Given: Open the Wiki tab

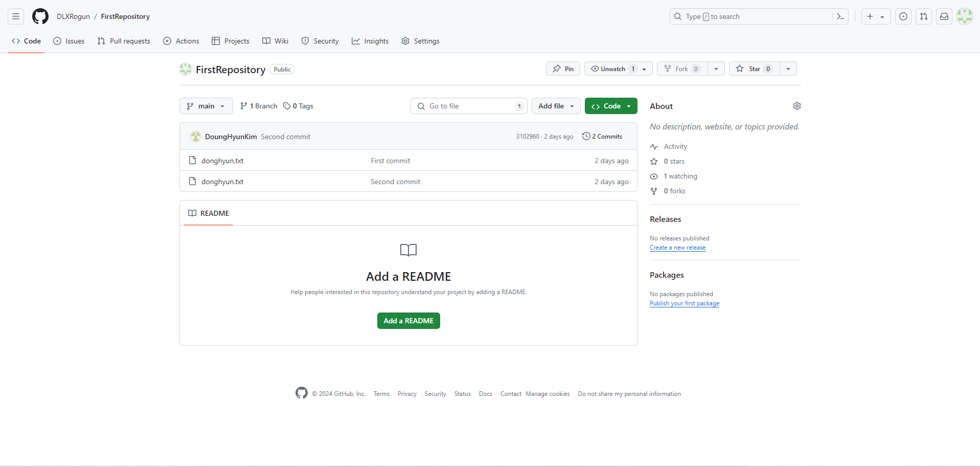Looking at the screenshot, I should [x=275, y=41].
